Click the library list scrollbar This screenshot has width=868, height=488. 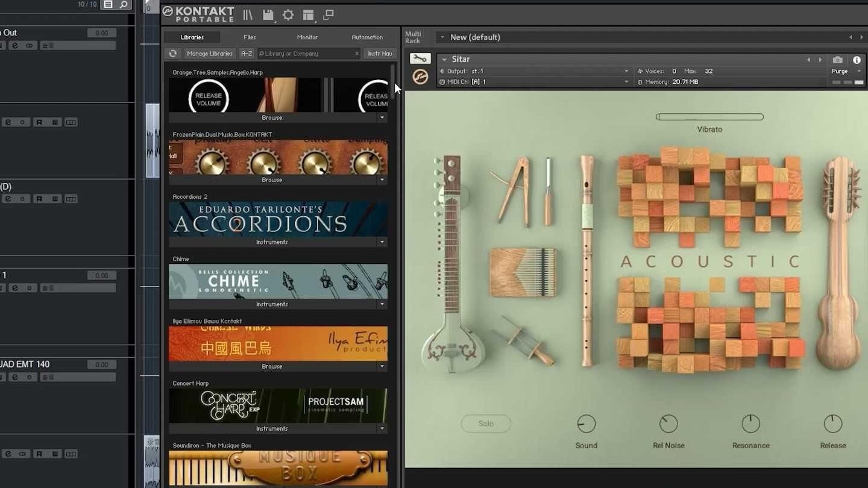394,81
